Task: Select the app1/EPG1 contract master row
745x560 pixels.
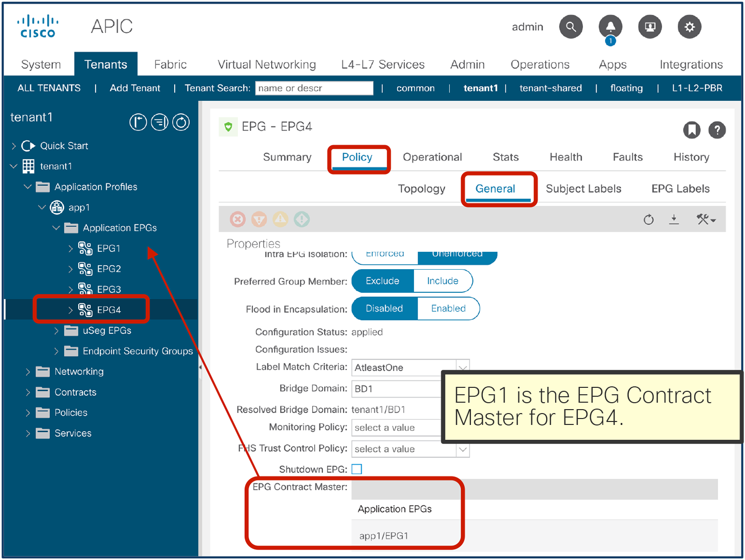Action: 534,536
